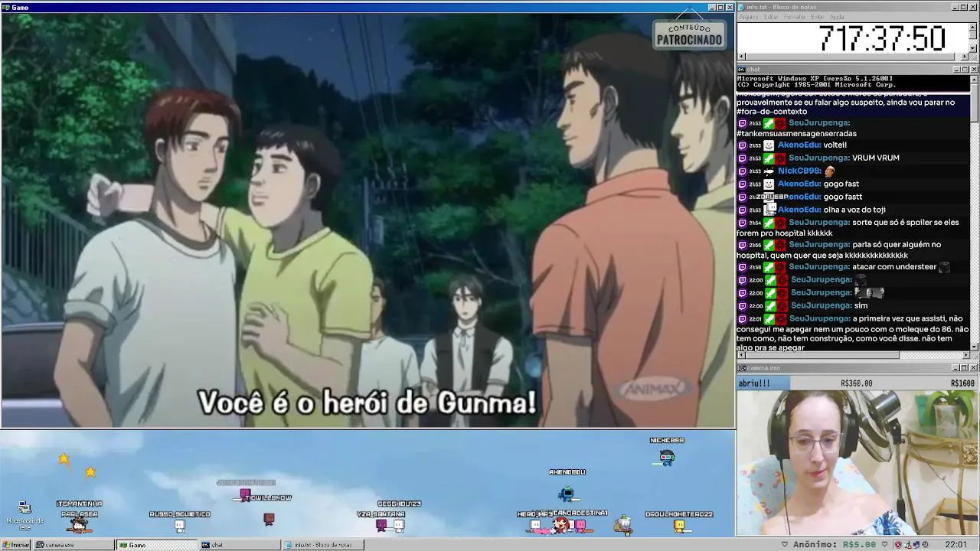This screenshot has height=551, width=980.
Task: Click AkenoEdu's 'voltei!' chat message
Action: [835, 145]
